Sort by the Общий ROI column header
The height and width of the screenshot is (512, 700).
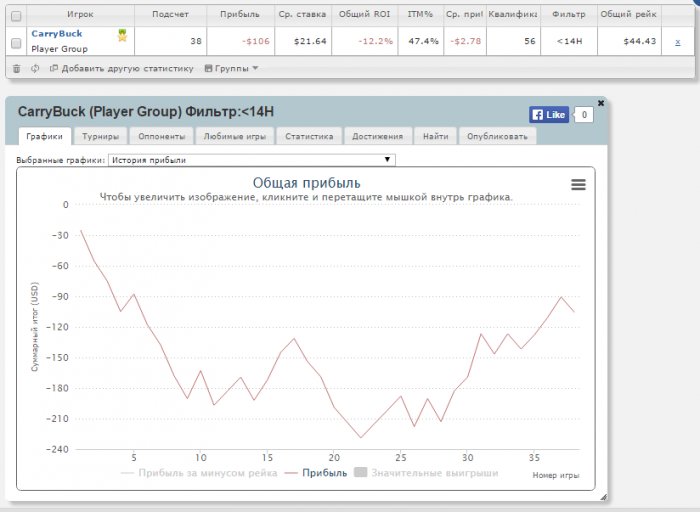365,14
